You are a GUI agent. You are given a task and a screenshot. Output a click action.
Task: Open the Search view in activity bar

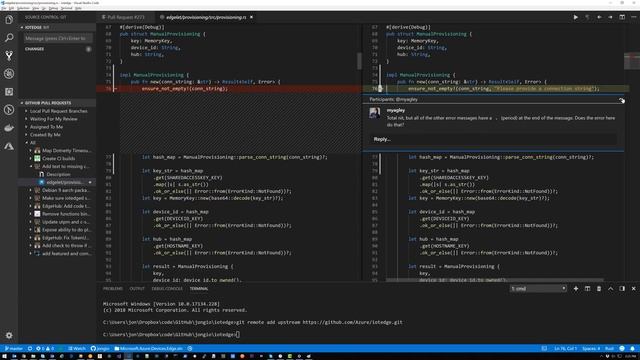[x=9, y=38]
